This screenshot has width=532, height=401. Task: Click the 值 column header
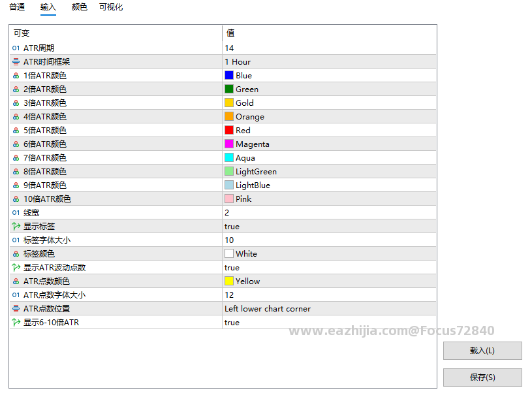pos(329,33)
